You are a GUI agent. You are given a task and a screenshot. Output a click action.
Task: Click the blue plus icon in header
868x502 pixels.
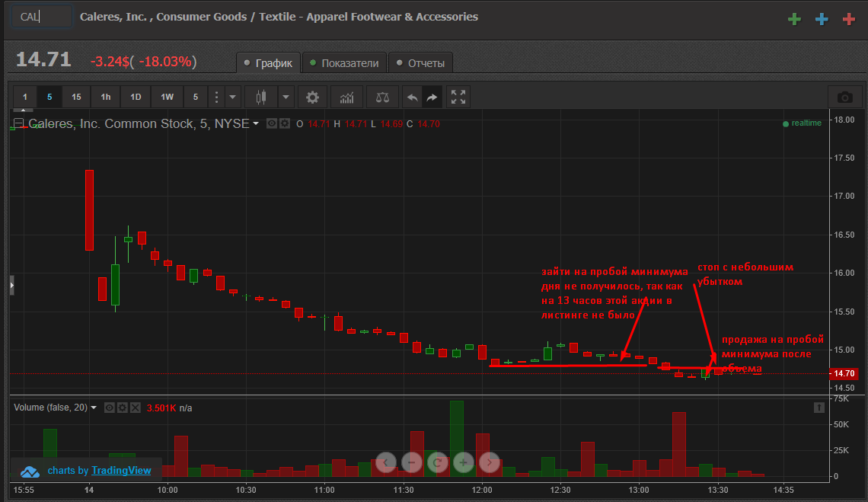(x=822, y=19)
